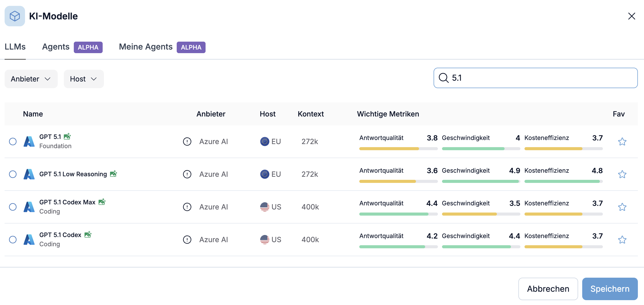The width and height of the screenshot is (644, 305).
Task: Select GPT 5.1 Low Reasoning radio button
Action: [13, 174]
